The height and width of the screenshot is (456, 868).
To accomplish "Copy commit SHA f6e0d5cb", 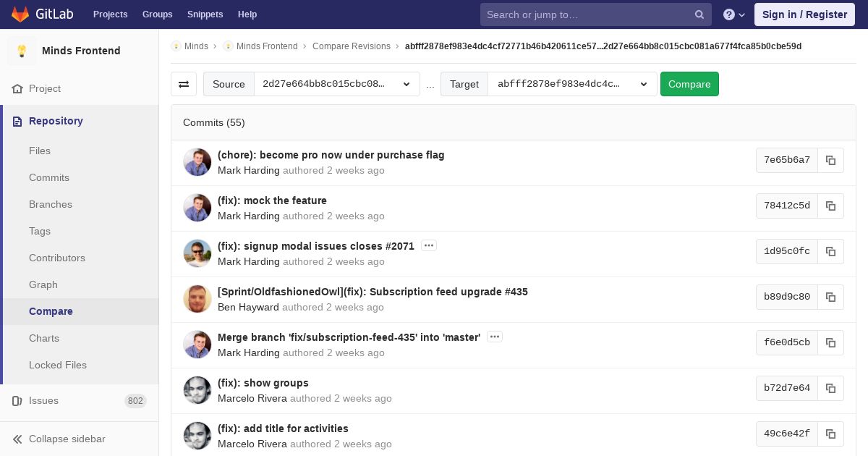I will click(x=831, y=342).
